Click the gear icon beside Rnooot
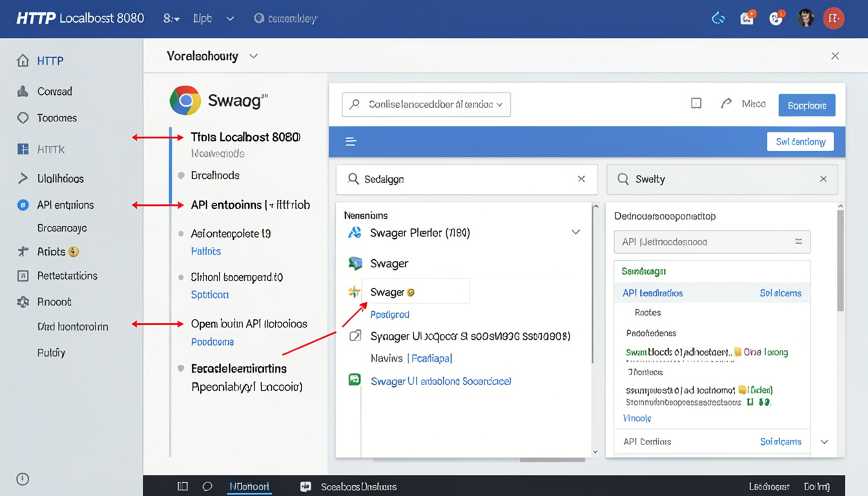Viewport: 868px width, 496px height. point(23,302)
